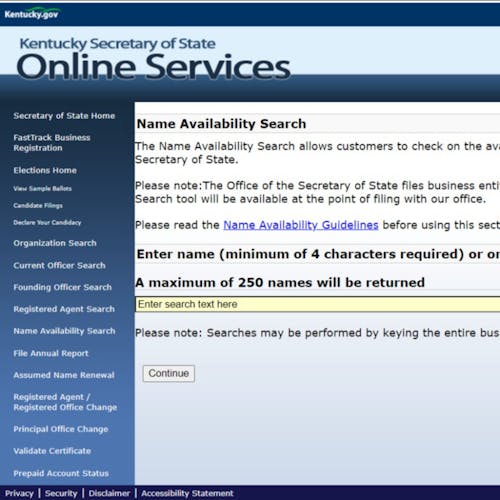Click the Online Services banner title
The height and width of the screenshot is (500, 500).
153,67
